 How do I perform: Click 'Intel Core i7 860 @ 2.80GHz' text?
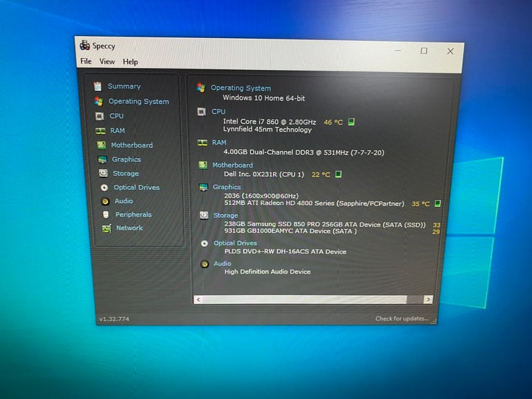[x=269, y=121]
